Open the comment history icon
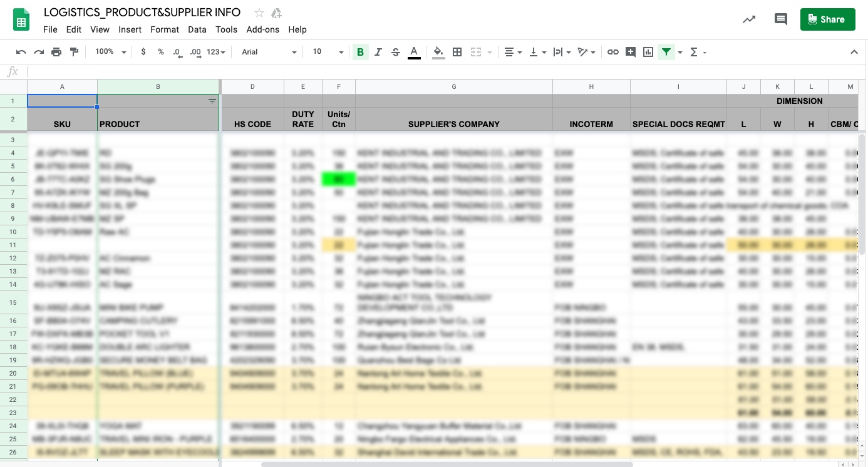 click(781, 19)
